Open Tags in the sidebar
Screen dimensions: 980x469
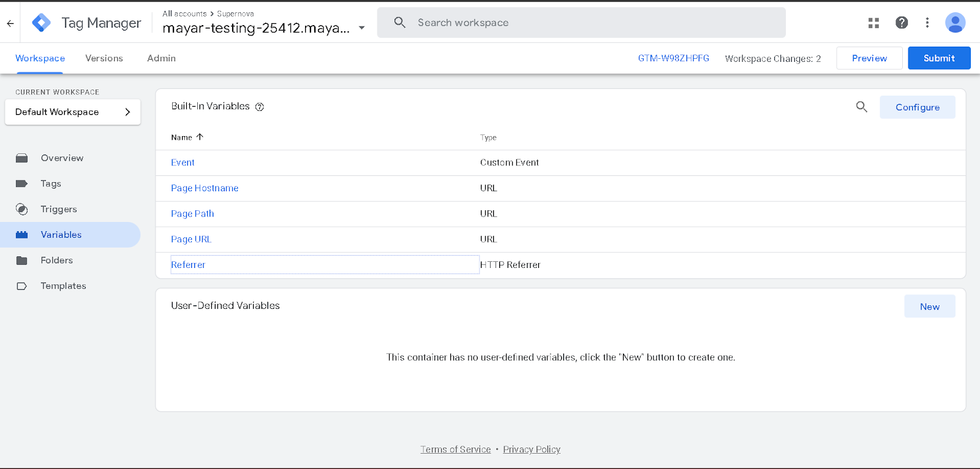[51, 184]
